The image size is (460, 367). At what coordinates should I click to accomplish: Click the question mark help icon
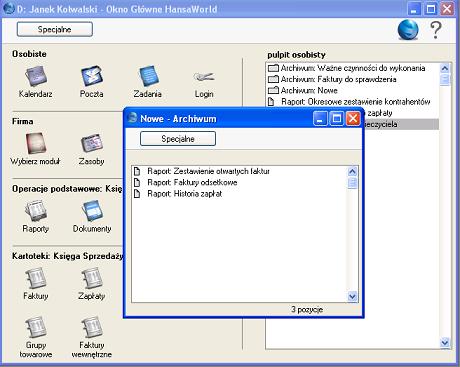(436, 30)
